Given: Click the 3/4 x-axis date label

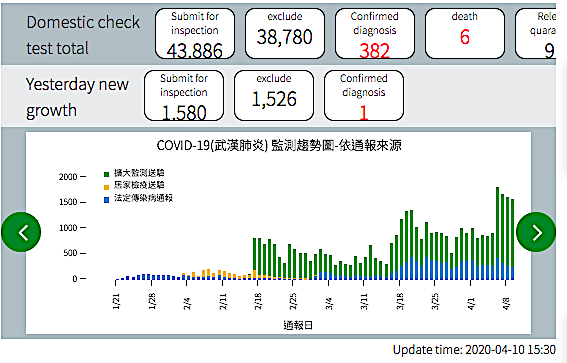Looking at the screenshot, I should pyautogui.click(x=329, y=303).
